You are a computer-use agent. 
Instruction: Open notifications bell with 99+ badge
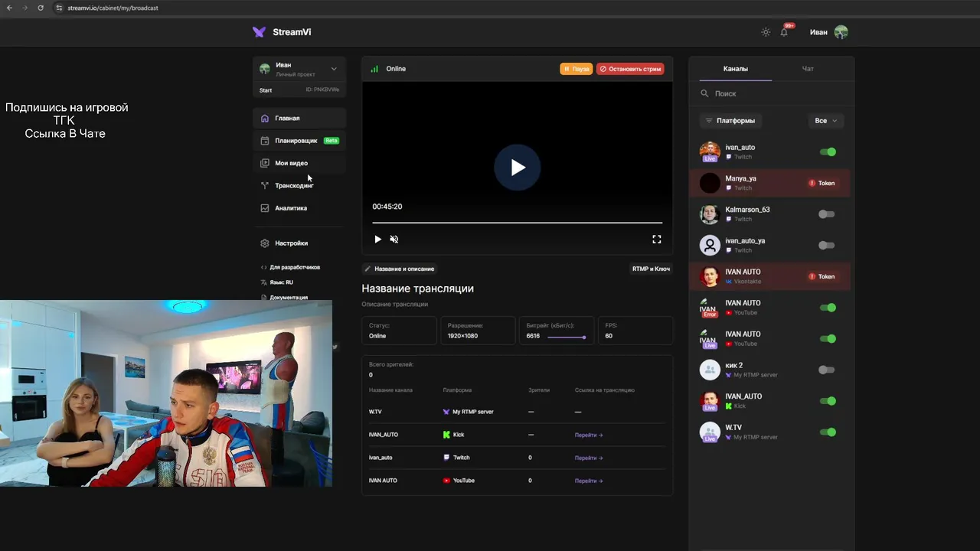pyautogui.click(x=784, y=32)
